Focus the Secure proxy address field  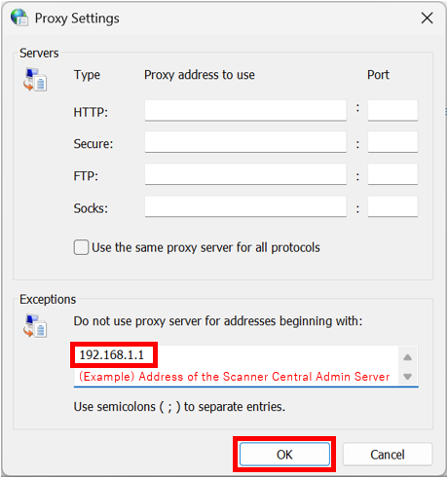[245, 142]
